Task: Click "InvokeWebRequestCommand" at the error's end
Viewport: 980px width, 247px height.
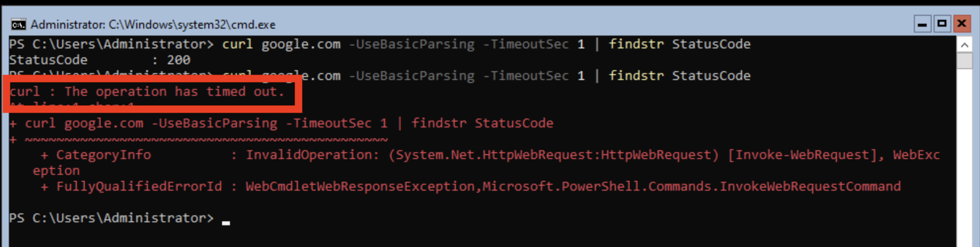Action: (810, 187)
